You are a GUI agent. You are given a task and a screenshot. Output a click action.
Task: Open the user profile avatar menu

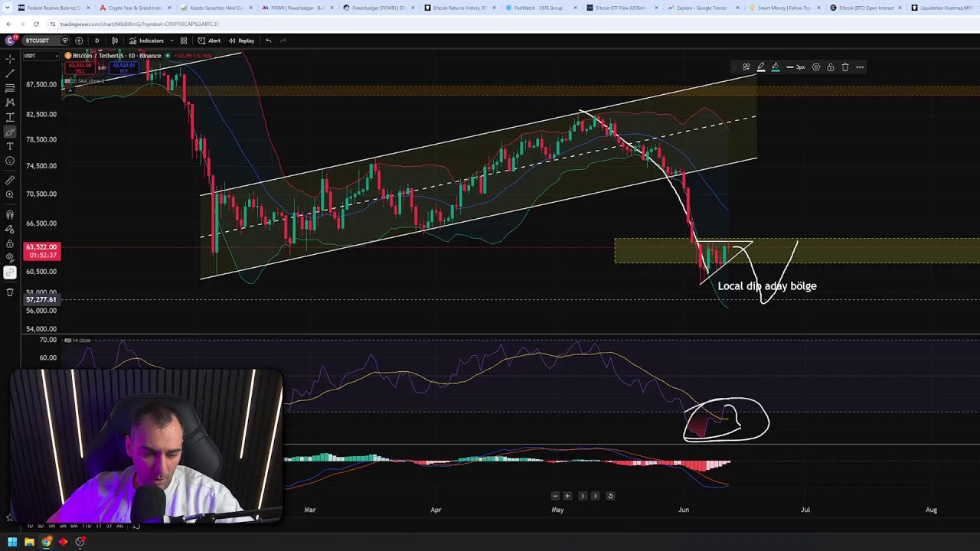click(x=11, y=41)
